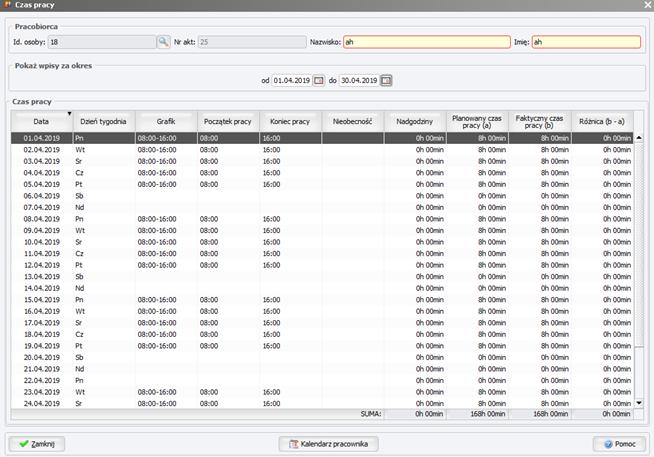The width and height of the screenshot is (654, 457).
Task: Select the row dated 16.04.2019
Action: (322, 311)
